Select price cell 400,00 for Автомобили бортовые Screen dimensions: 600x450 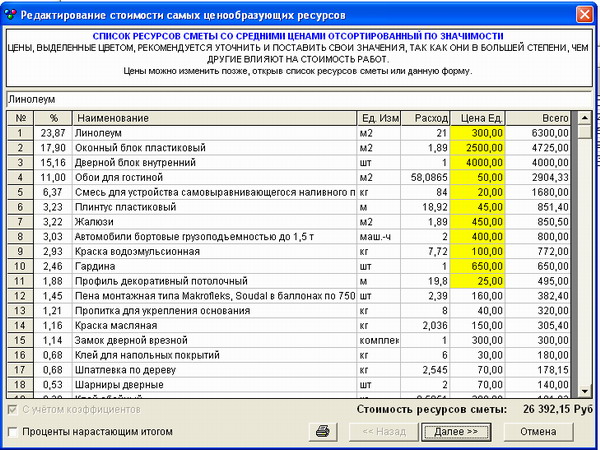[478, 237]
